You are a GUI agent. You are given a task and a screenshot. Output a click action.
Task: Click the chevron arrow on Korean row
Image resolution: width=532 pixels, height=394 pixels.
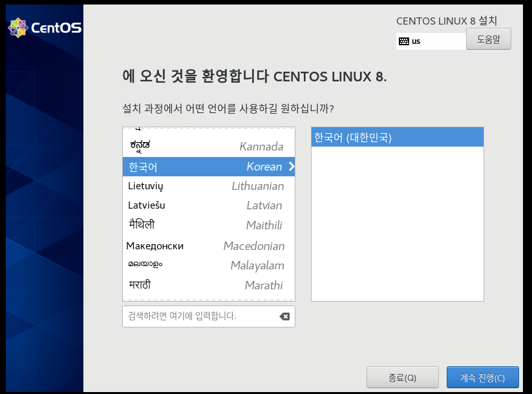pyautogui.click(x=292, y=167)
